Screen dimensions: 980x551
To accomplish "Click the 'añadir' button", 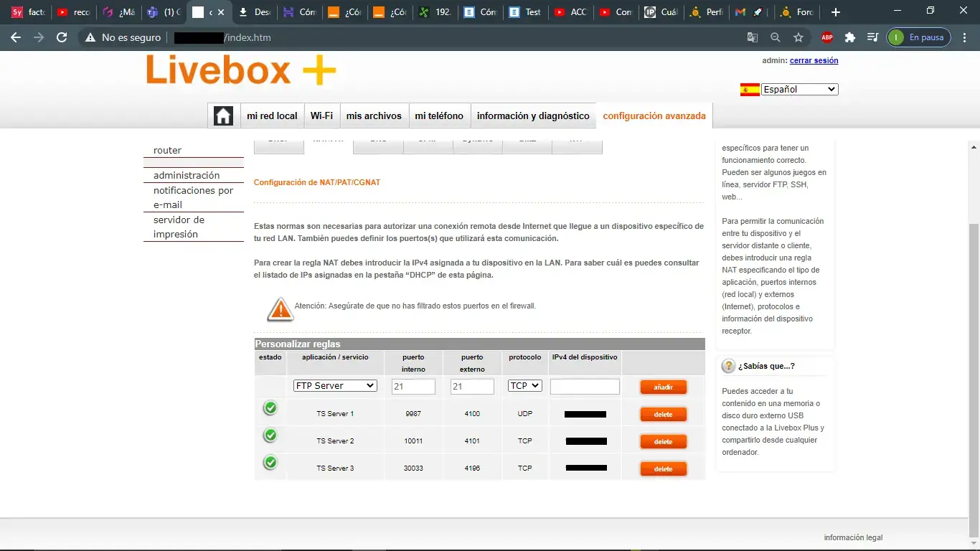I will (x=663, y=387).
